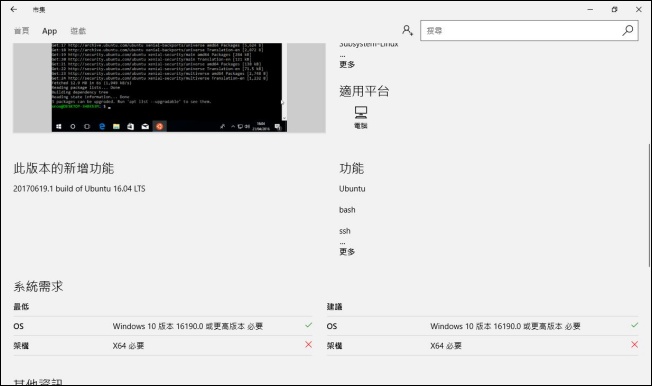The height and width of the screenshot is (386, 652).
Task: Click the 電腦 PC platform icon
Action: [361, 117]
